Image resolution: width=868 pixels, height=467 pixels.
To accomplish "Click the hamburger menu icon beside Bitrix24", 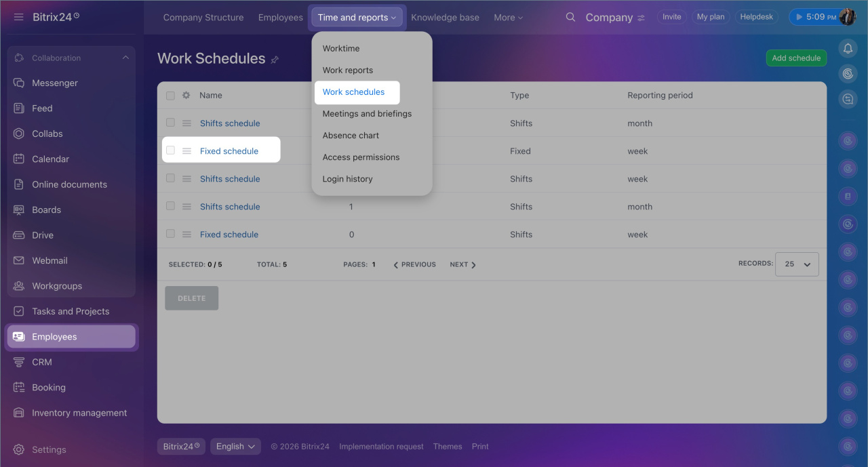I will coord(18,17).
